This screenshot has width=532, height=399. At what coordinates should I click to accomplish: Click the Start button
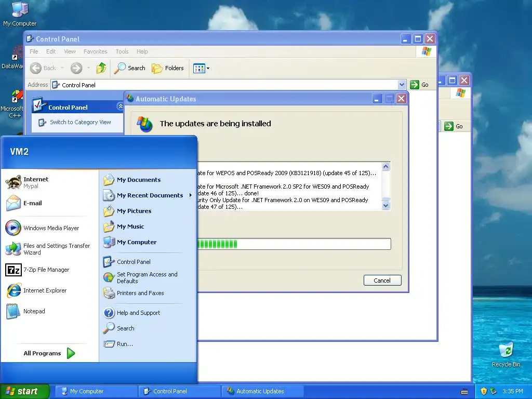(24, 391)
